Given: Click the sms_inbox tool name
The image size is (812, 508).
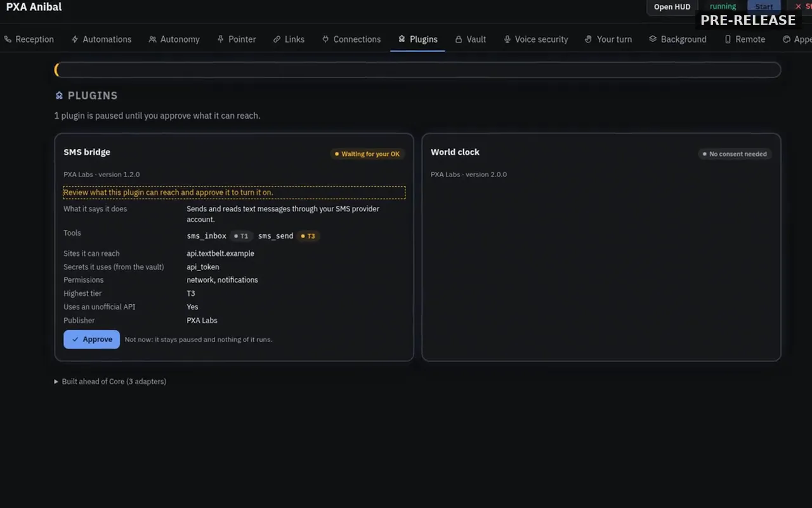Looking at the screenshot, I should [206, 236].
